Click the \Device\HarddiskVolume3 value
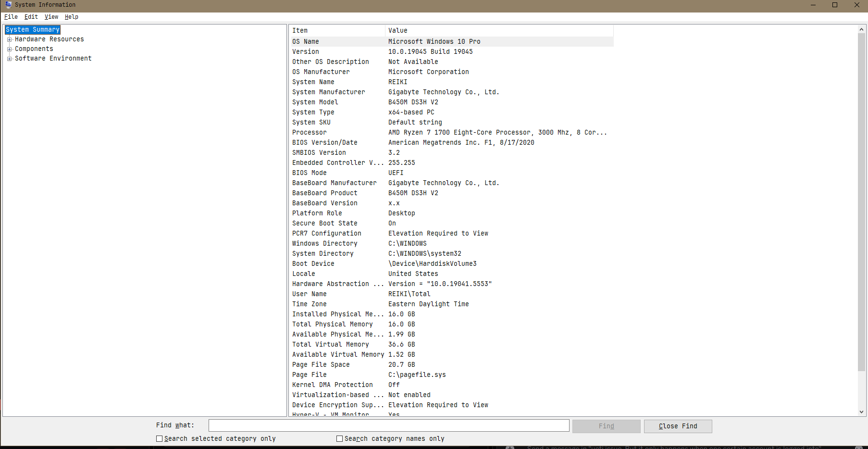 coord(433,264)
